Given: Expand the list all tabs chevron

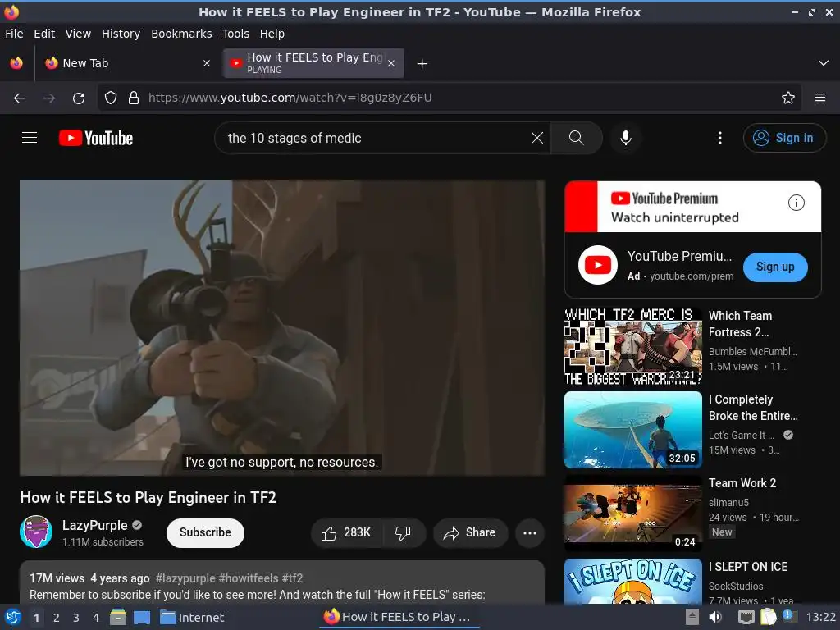Looking at the screenshot, I should (x=824, y=63).
